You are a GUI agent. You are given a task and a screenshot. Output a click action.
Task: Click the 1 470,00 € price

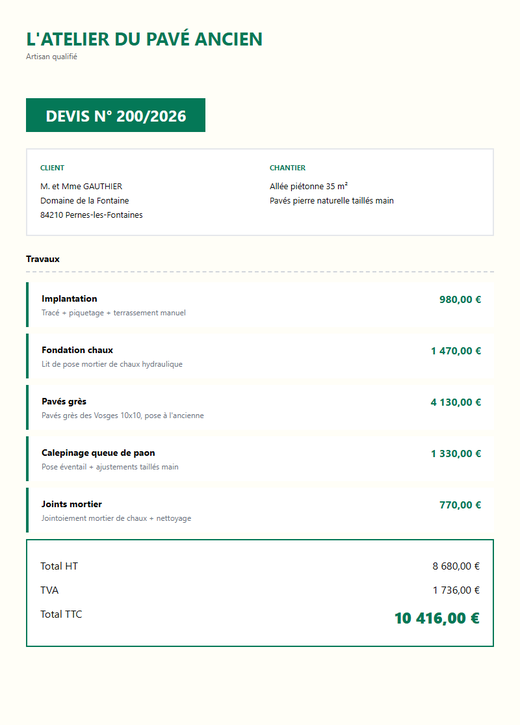point(456,351)
